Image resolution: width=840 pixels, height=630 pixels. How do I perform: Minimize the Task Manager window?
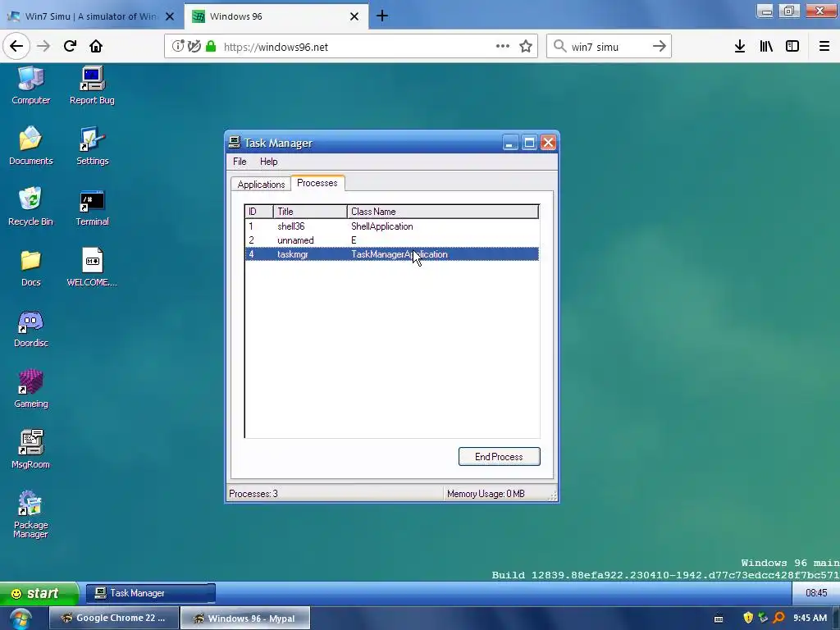click(510, 143)
